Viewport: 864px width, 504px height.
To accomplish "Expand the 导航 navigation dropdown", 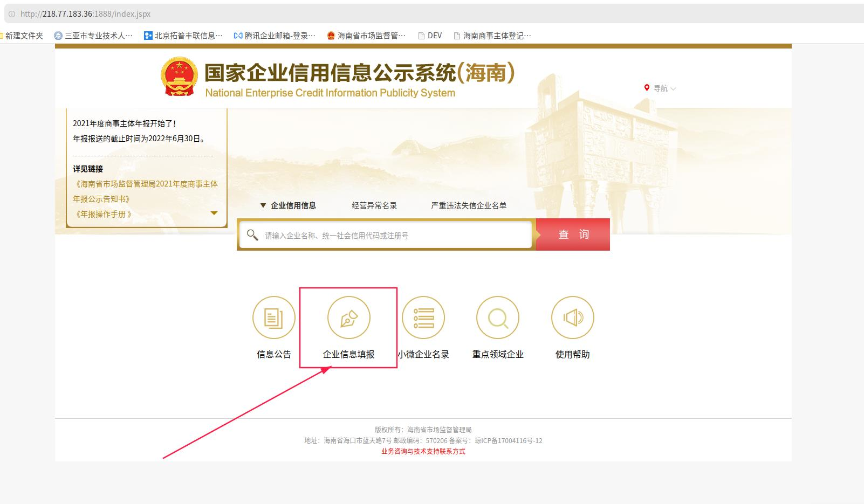I will (661, 88).
